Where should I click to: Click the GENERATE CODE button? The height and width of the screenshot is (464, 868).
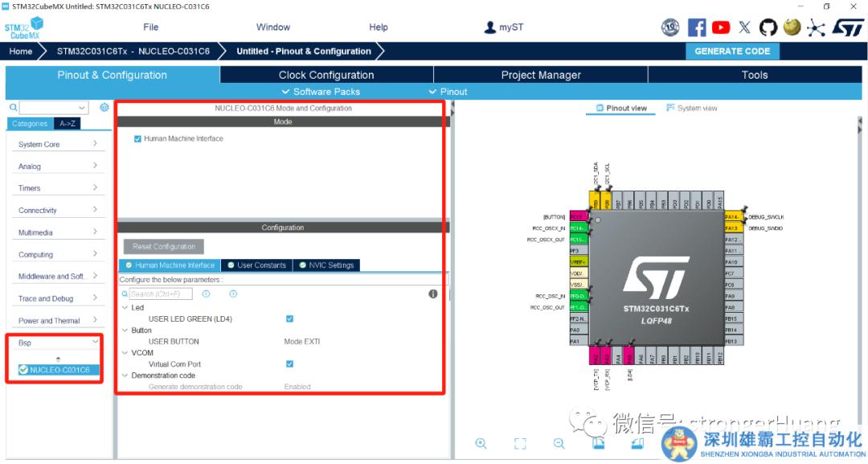click(x=732, y=51)
